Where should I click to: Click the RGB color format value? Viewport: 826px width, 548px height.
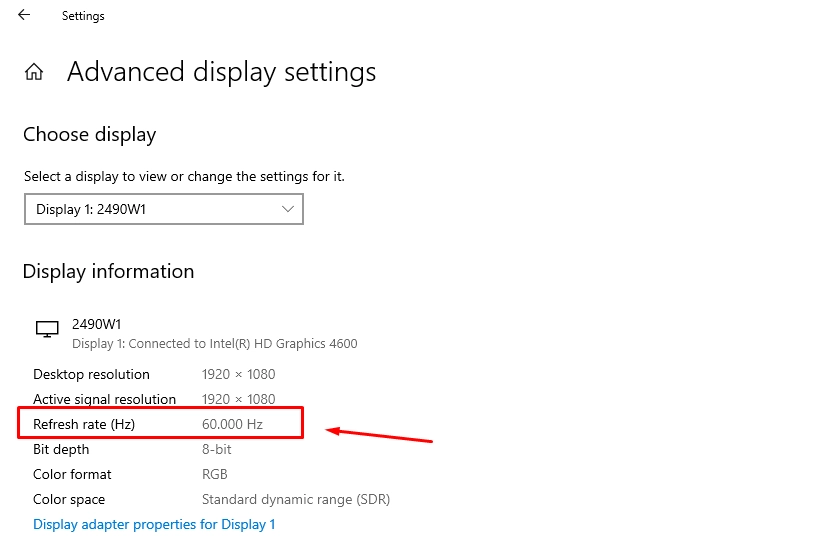[x=214, y=474]
